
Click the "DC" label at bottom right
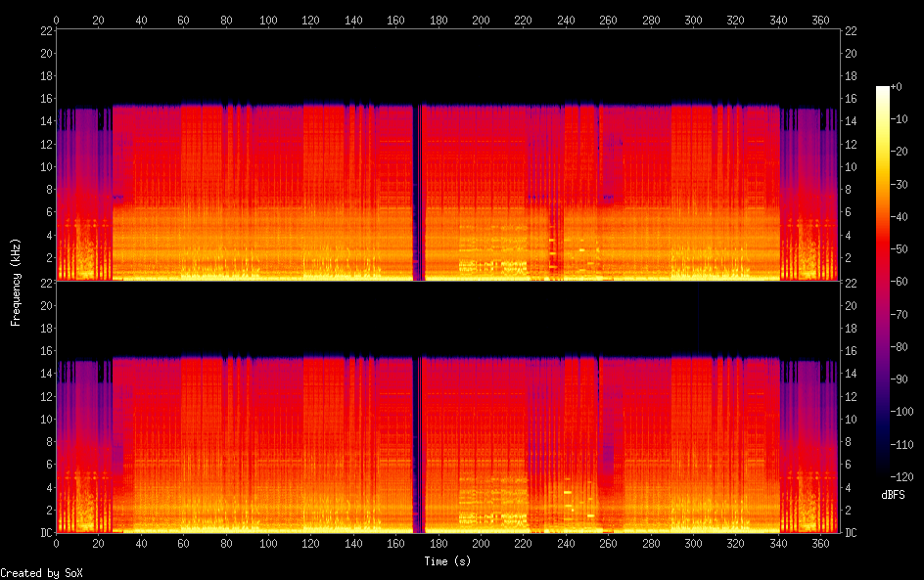point(851,532)
